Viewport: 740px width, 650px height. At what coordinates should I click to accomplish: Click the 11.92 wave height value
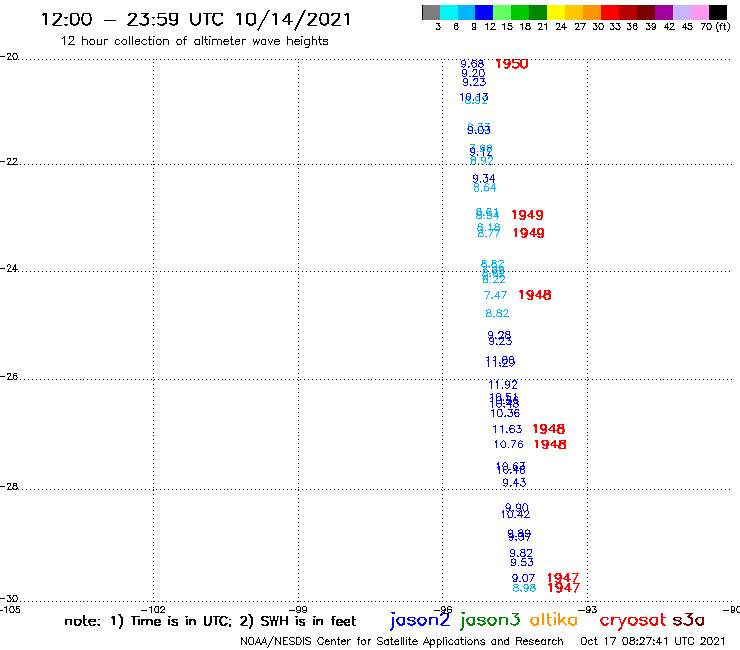click(503, 385)
